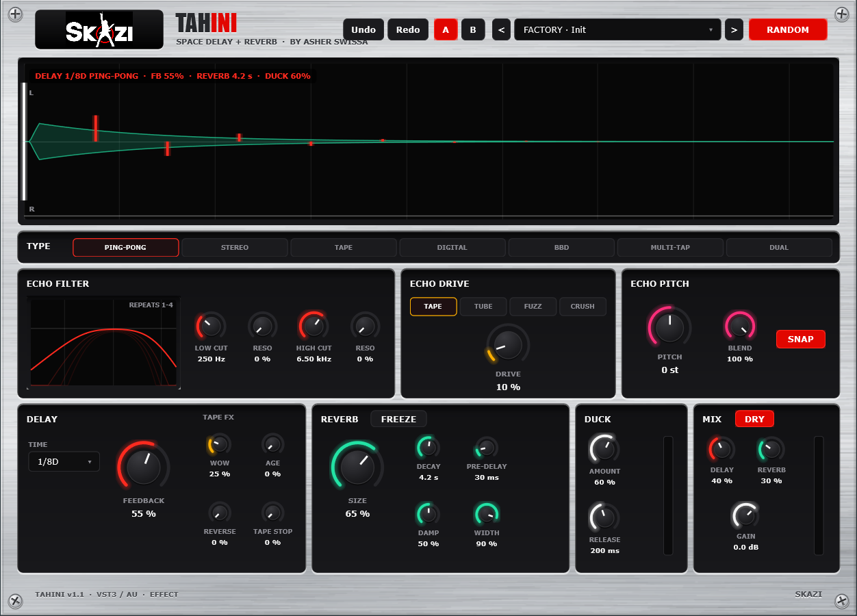Select the FUZZ echo drive mode
This screenshot has height=616, width=857.
(x=533, y=306)
